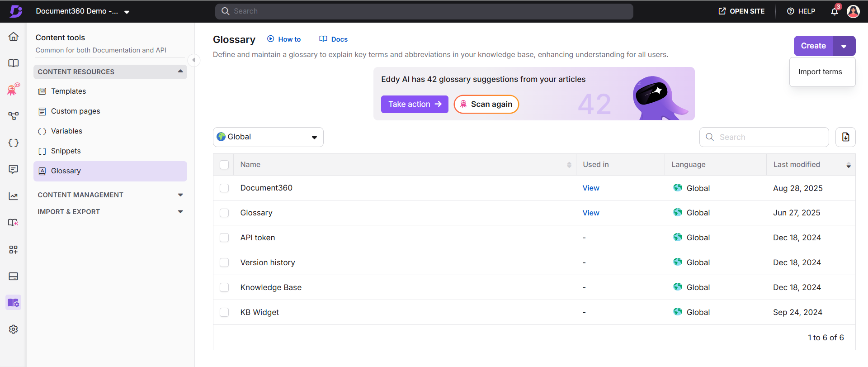Open the user profile avatar
Screen dimensions: 868x367
pos(853,11)
